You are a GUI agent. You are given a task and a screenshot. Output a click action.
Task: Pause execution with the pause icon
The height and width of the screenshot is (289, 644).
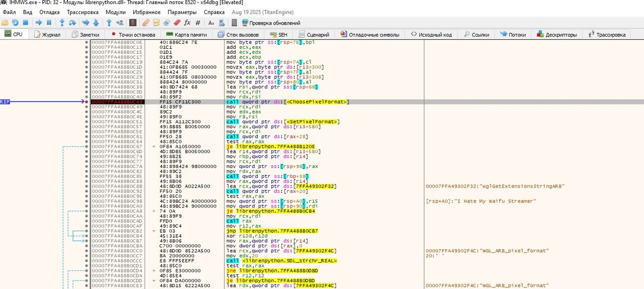pos(49,23)
